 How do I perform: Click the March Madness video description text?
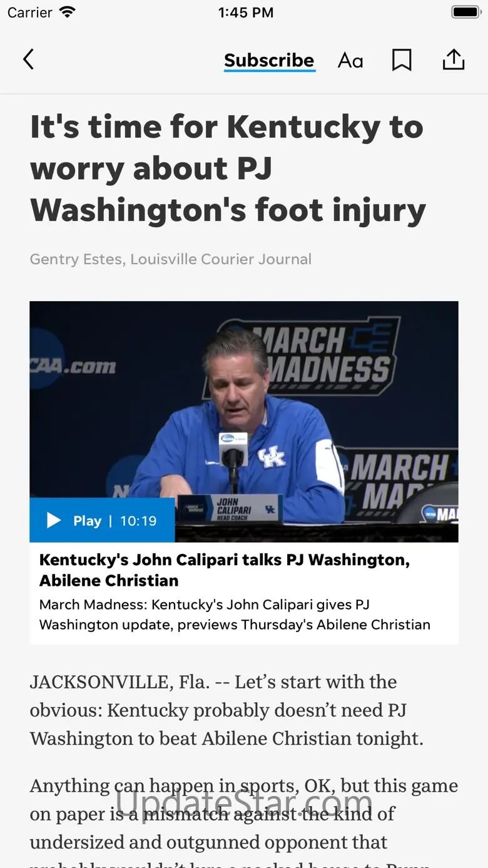[x=235, y=615]
